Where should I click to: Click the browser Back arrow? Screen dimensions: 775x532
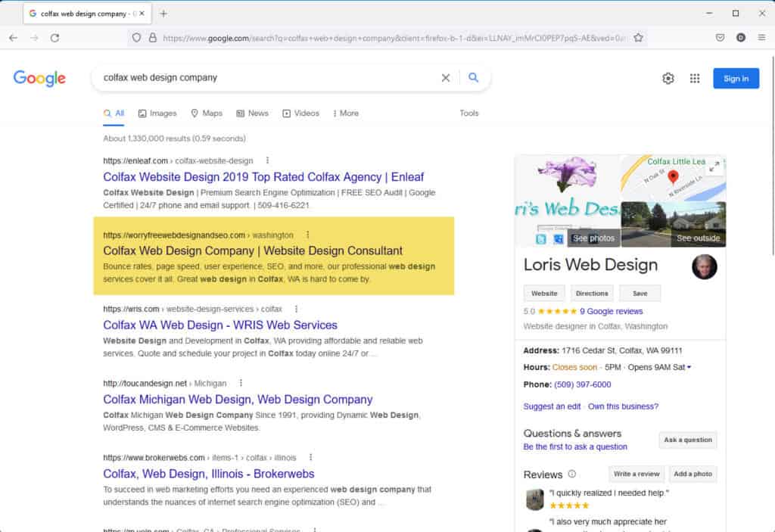(x=14, y=38)
